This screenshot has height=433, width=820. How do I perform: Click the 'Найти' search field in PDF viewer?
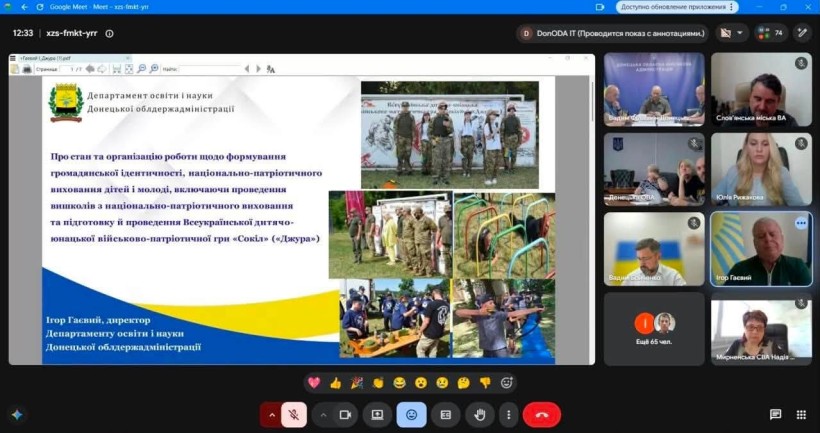tap(210, 69)
